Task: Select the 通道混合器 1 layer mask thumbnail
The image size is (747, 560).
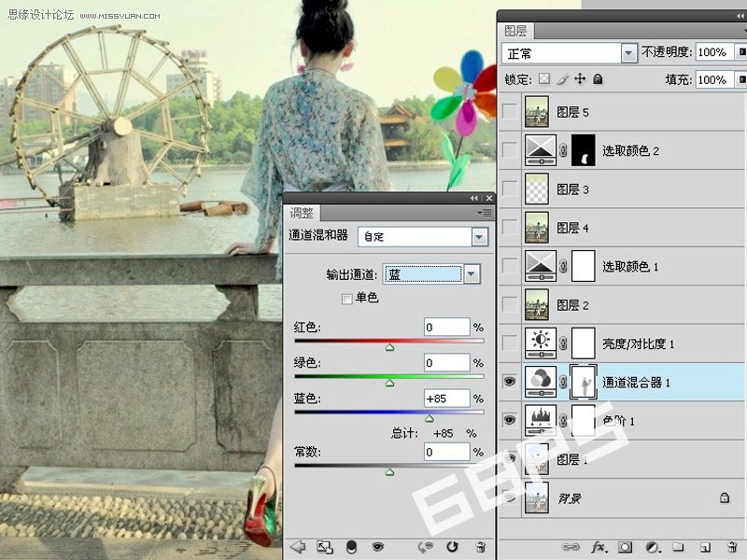Action: click(583, 382)
